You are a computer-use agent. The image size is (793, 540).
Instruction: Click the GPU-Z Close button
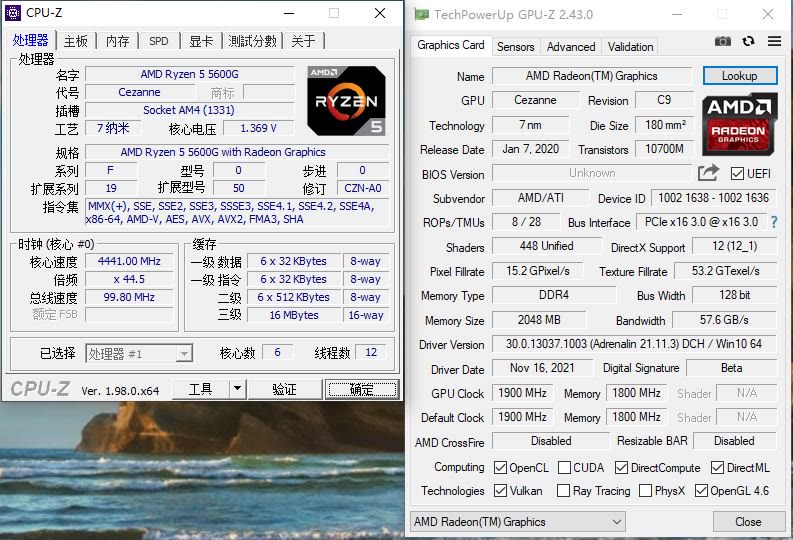(x=748, y=521)
